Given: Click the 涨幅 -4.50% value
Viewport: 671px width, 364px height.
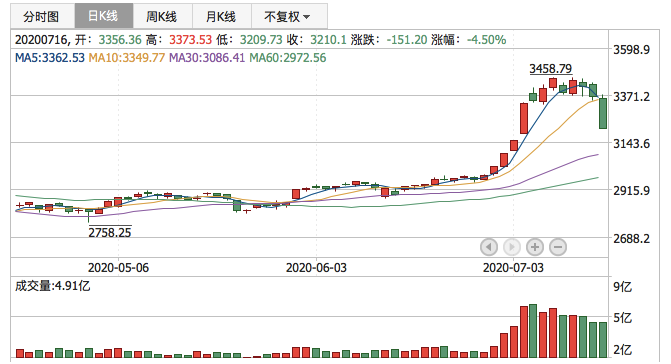Looking at the screenshot, I should 487,40.
